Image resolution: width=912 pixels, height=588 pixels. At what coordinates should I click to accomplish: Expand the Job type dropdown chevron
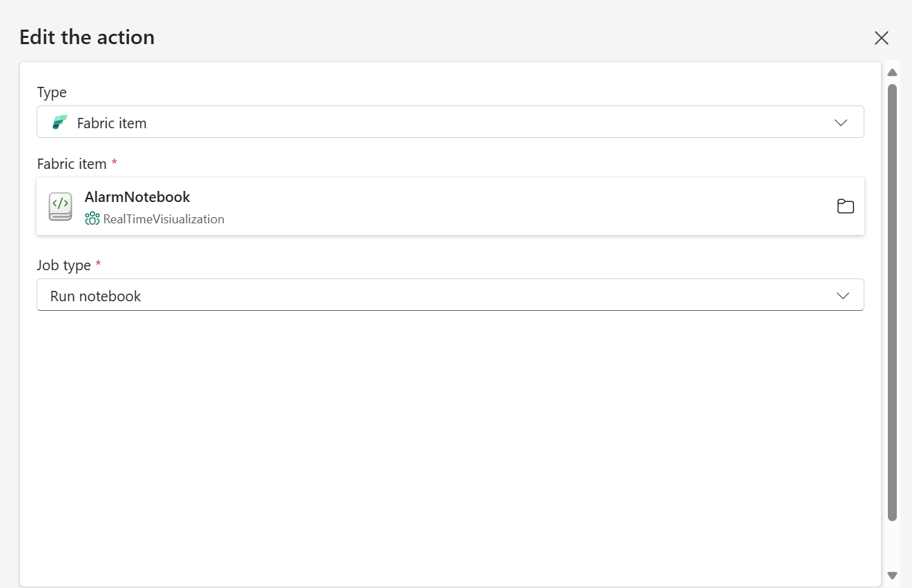(842, 296)
